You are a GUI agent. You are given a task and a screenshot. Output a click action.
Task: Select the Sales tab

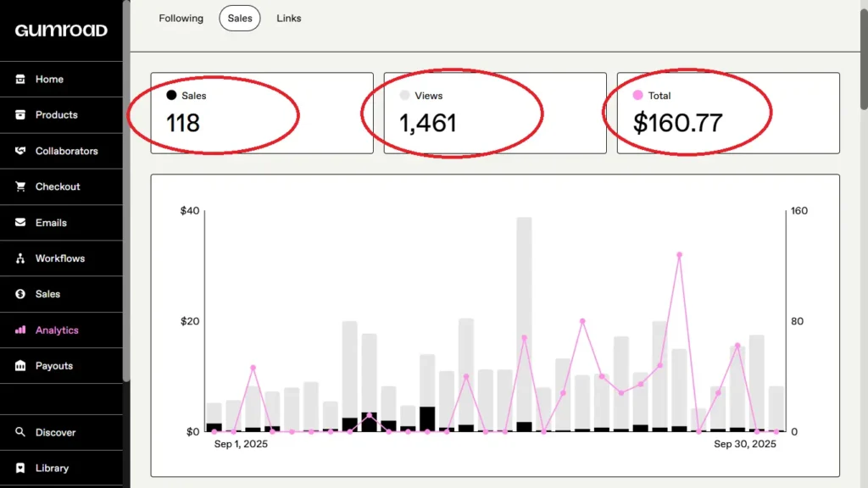[240, 19]
